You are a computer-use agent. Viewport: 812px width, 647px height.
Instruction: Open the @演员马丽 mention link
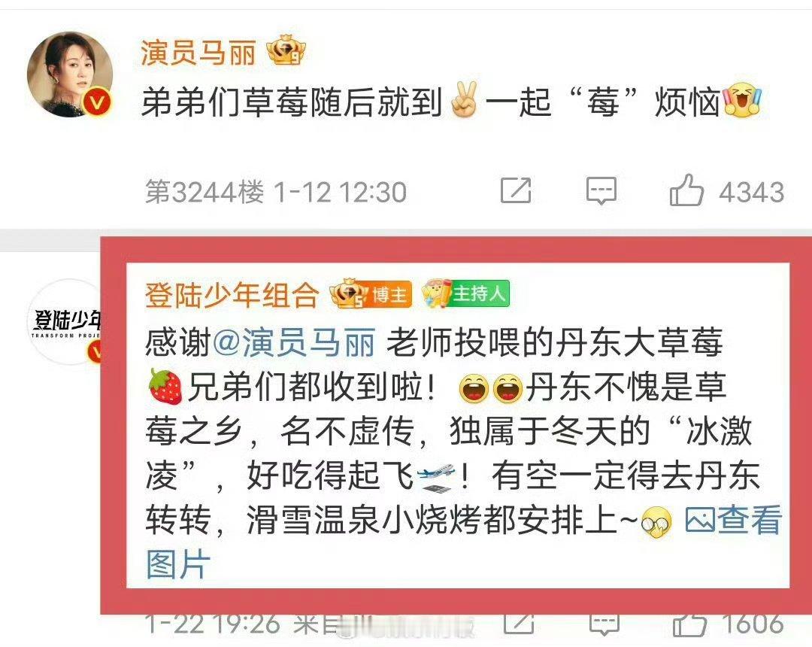tap(294, 342)
